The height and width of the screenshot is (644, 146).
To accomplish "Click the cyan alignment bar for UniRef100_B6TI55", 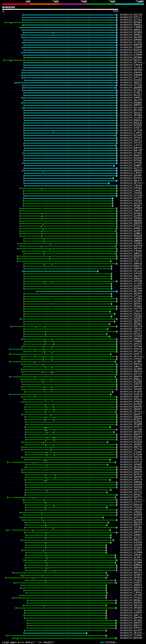I will pyautogui.click(x=77, y=291).
